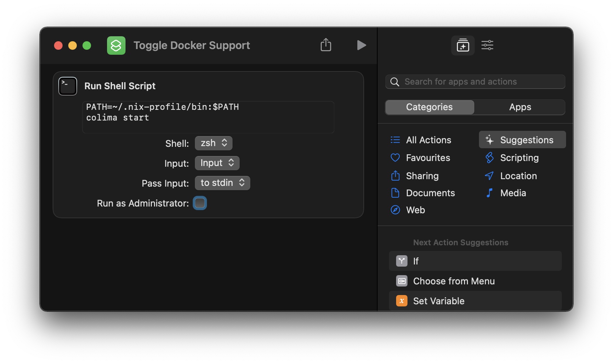Add the If action suggestion
The image size is (613, 364).
pyautogui.click(x=475, y=261)
